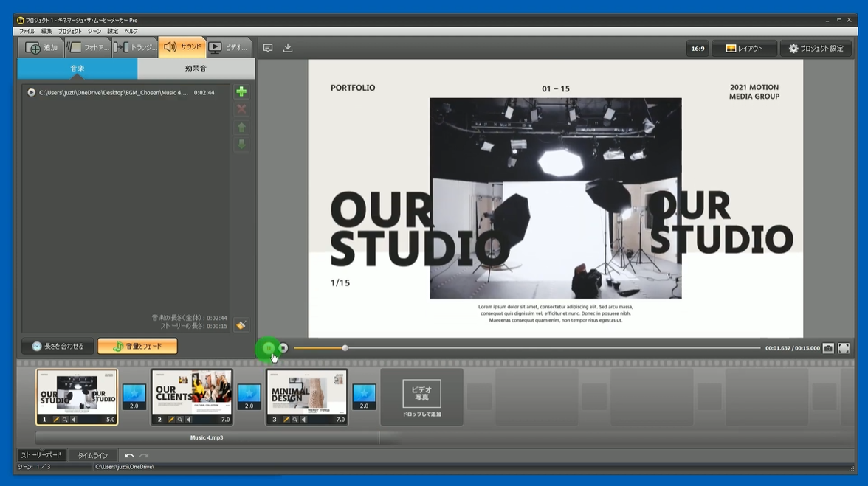This screenshot has height=486, width=868.
Task: Select the OUR CLIENTS scene thumbnail
Action: [192, 393]
